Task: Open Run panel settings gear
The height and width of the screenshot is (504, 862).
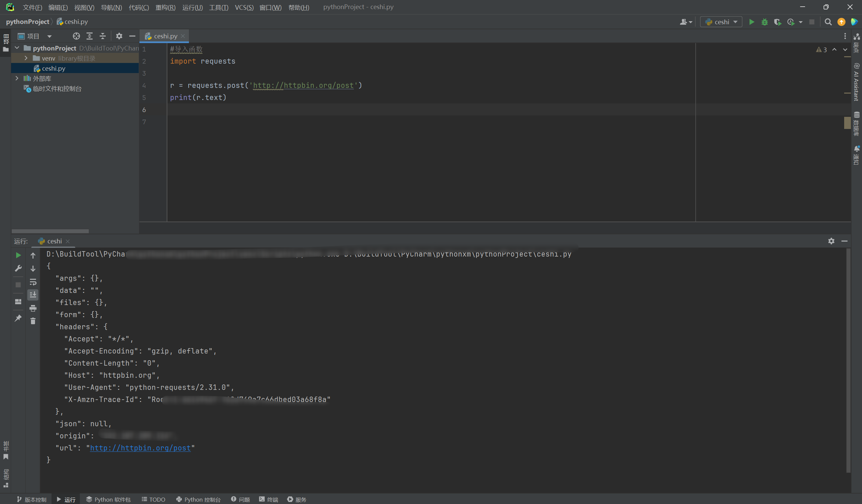Action: (831, 241)
